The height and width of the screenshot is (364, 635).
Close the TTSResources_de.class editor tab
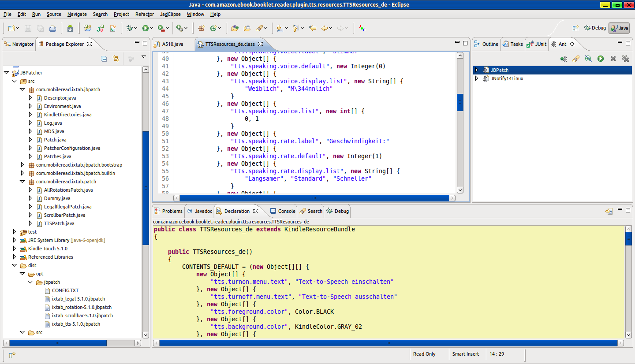pyautogui.click(x=261, y=44)
